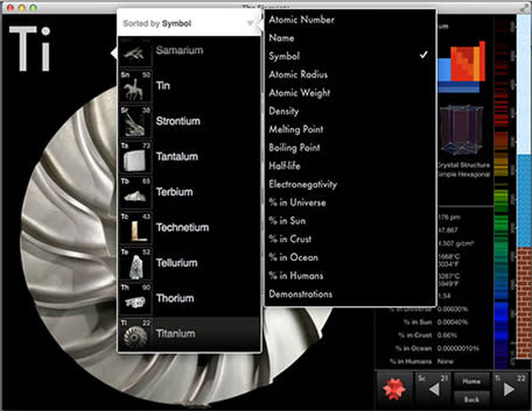Viewport: 532px width, 411px height.
Task: Sort elements by Atomic Weight
Action: [x=299, y=93]
